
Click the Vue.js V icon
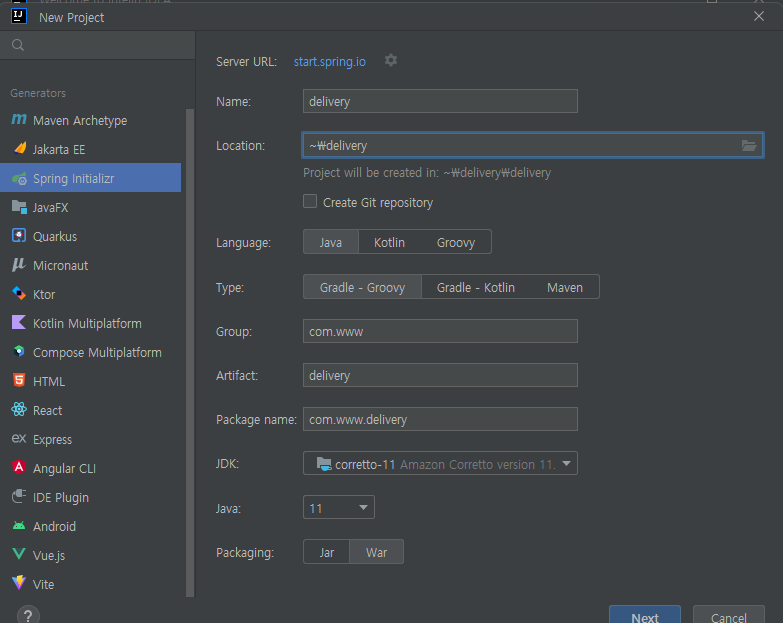[x=19, y=554]
